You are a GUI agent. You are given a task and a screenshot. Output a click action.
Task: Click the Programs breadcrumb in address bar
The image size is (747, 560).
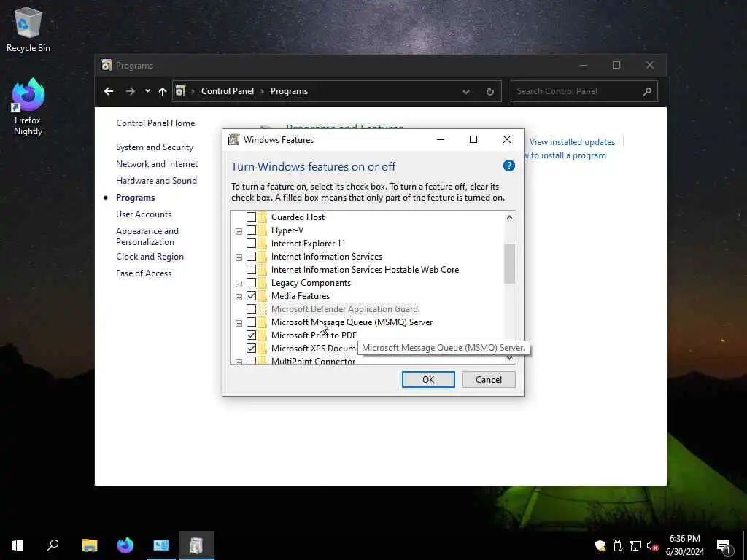point(289,91)
